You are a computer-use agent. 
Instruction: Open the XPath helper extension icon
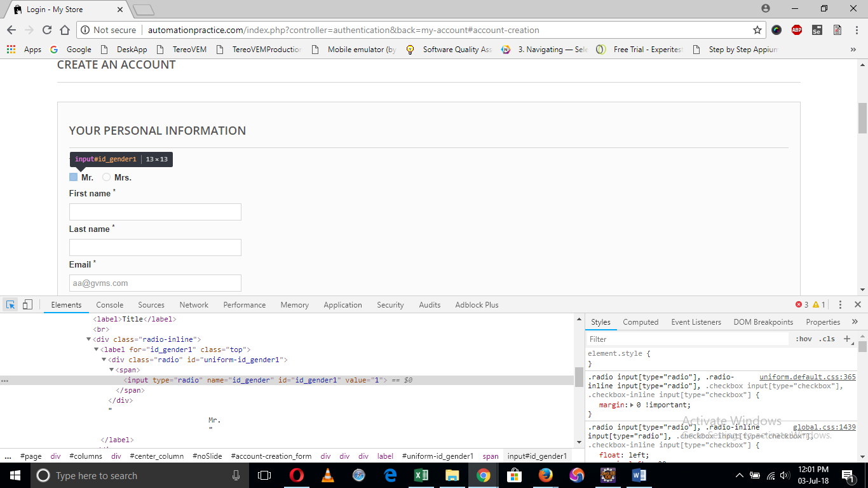837,30
